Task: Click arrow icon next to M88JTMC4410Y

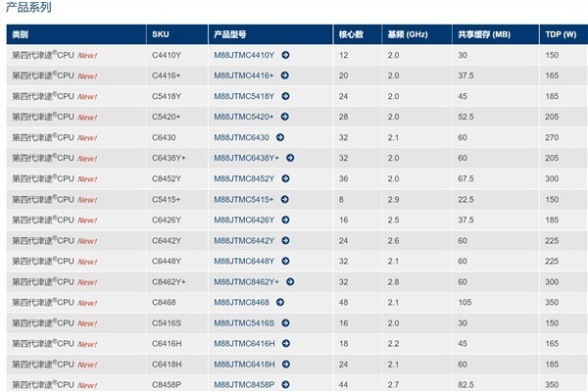Action: coord(285,55)
